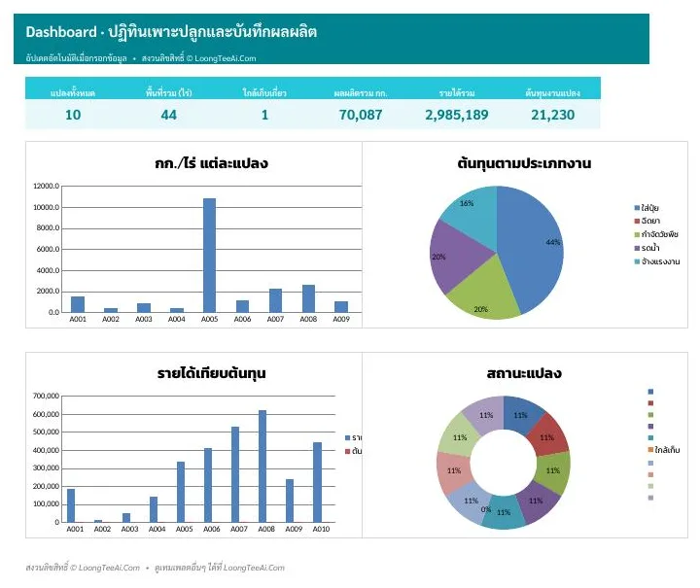The width and height of the screenshot is (700, 588).
Task: Select the A008 bar in รายได้เทียบต้นทุน chart
Action: [262, 467]
